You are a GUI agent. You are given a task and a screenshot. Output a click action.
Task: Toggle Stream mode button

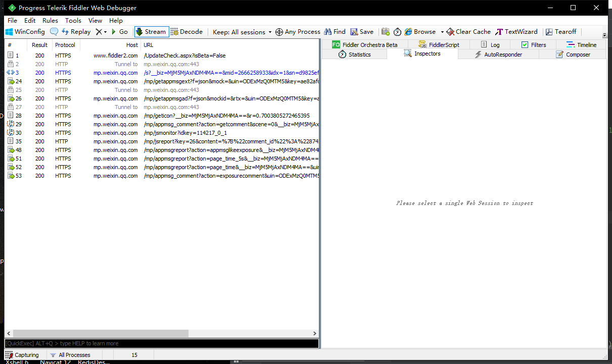click(151, 32)
